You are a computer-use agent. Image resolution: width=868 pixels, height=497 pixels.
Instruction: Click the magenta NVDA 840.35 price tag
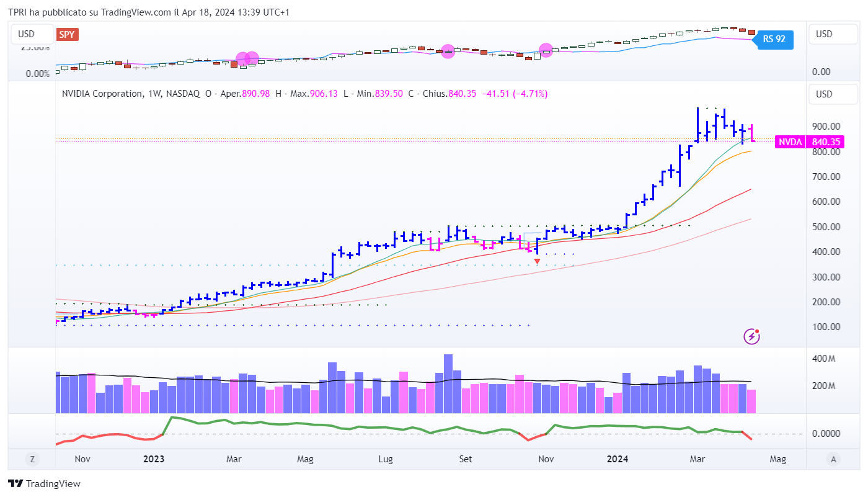(x=809, y=142)
